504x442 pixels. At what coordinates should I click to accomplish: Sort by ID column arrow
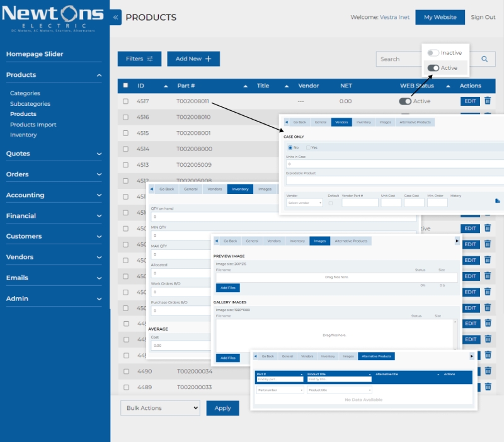coord(166,86)
